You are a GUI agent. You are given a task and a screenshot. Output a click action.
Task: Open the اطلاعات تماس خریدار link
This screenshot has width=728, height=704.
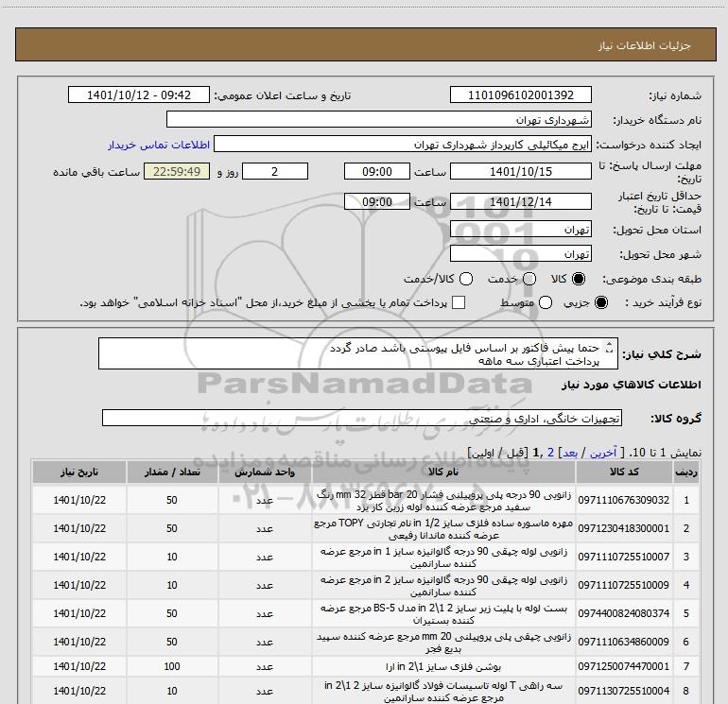(159, 145)
